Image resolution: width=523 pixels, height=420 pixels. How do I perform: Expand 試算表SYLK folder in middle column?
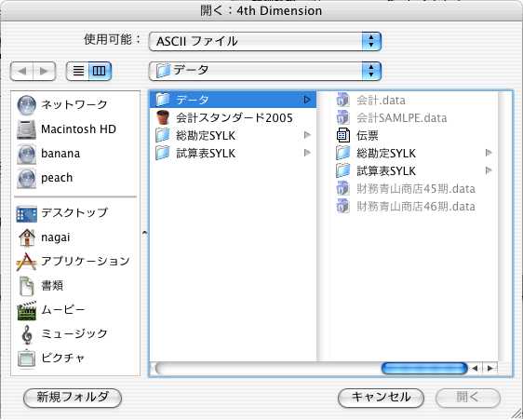307,153
